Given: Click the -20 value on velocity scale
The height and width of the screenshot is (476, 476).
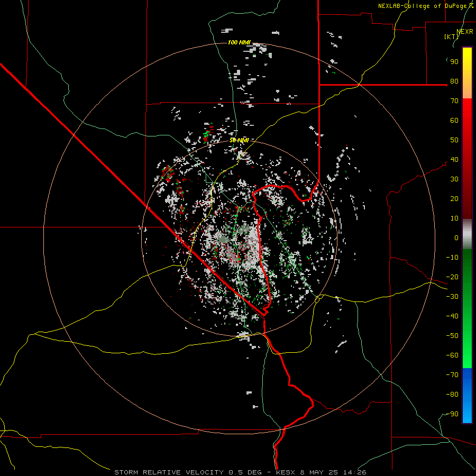Looking at the screenshot, I should point(452,277).
